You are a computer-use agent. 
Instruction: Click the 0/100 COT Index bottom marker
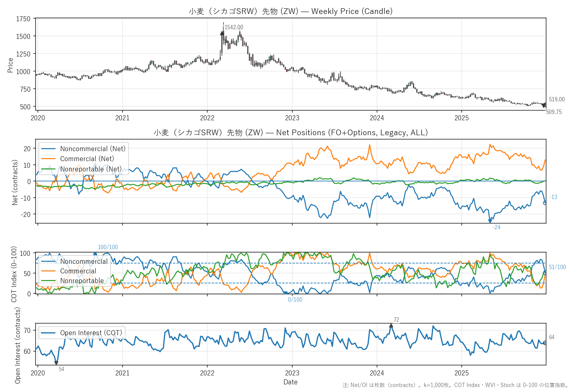285,293
